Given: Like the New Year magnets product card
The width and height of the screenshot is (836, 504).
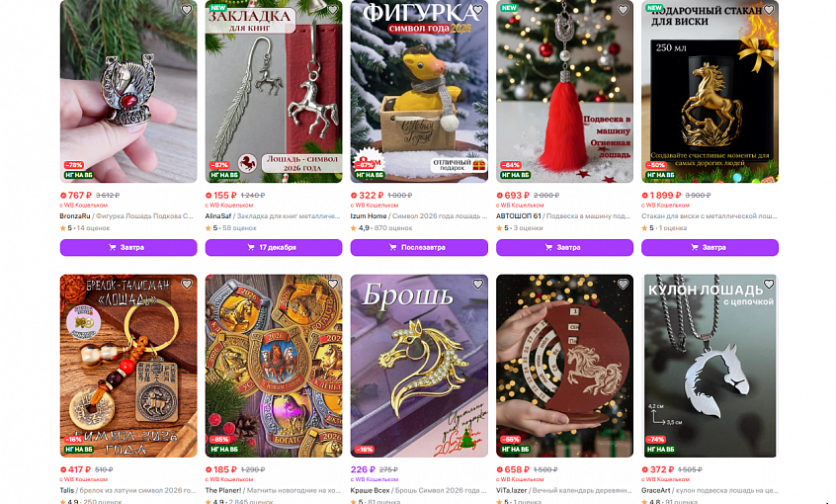Looking at the screenshot, I should point(332,285).
